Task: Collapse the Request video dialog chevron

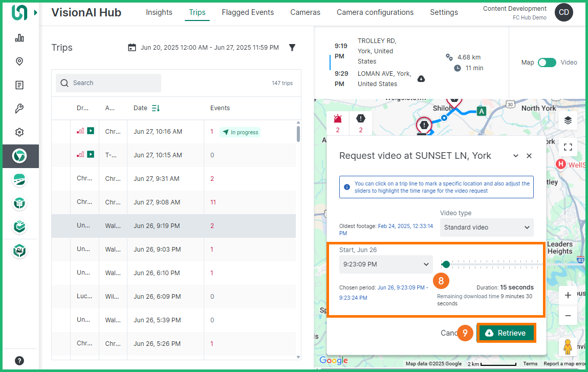Action: [516, 156]
